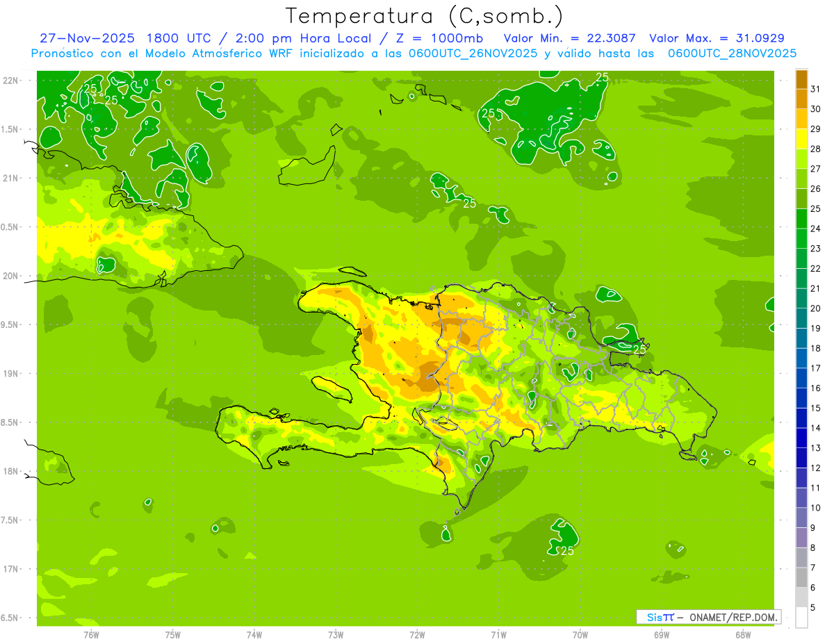Screen dimensions: 834x644
Task: Click 'Valor Max. = 31.0929' text
Action: click(x=717, y=38)
